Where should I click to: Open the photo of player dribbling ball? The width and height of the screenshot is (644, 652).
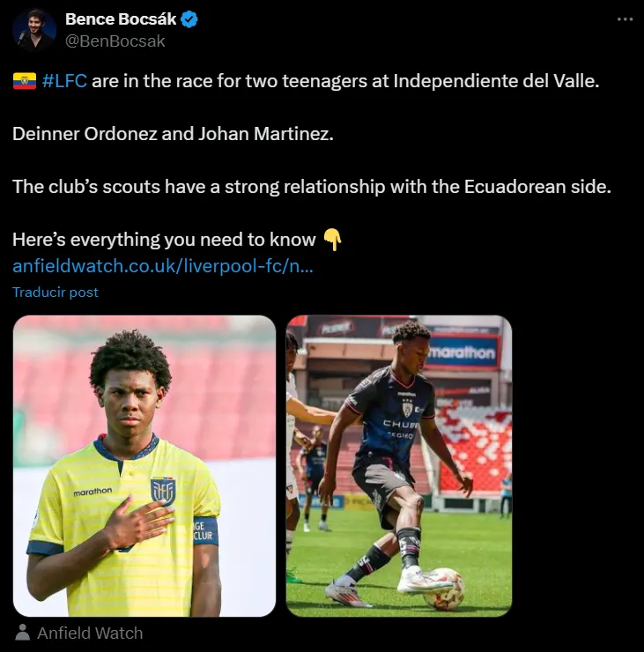pos(399,466)
